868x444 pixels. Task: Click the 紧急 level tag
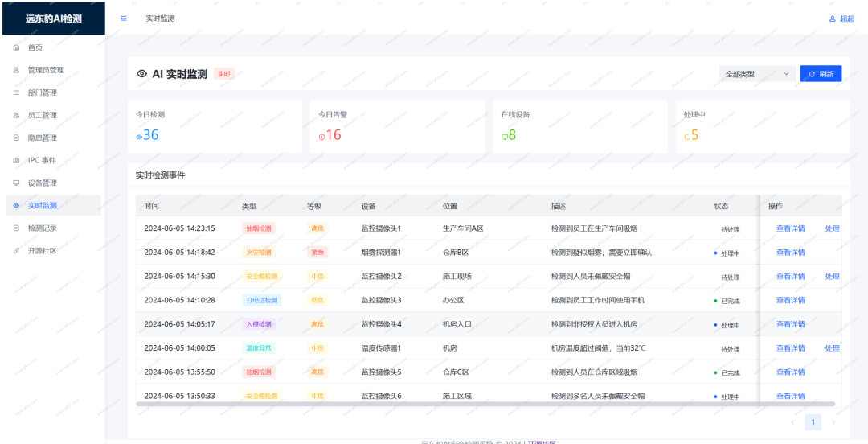coord(317,253)
